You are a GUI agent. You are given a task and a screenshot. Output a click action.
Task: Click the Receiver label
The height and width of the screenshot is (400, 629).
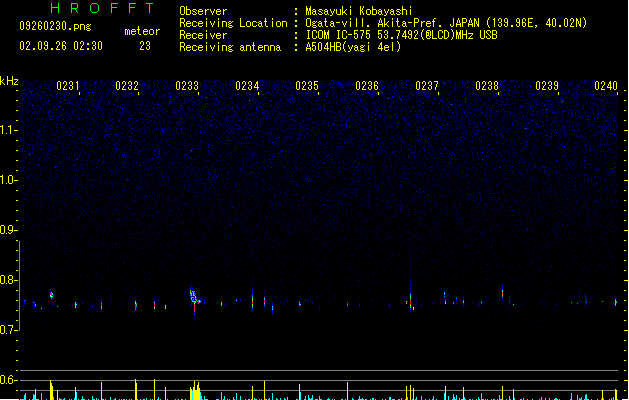203,35
